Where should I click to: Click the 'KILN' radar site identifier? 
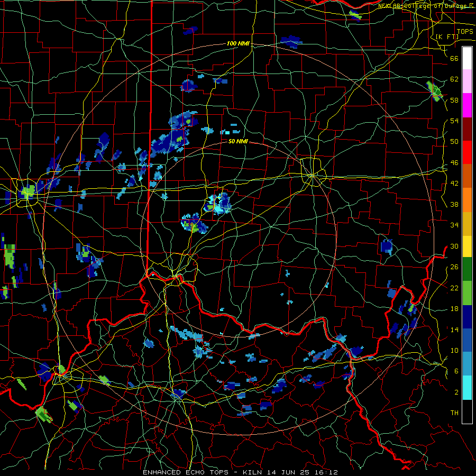click(x=253, y=472)
